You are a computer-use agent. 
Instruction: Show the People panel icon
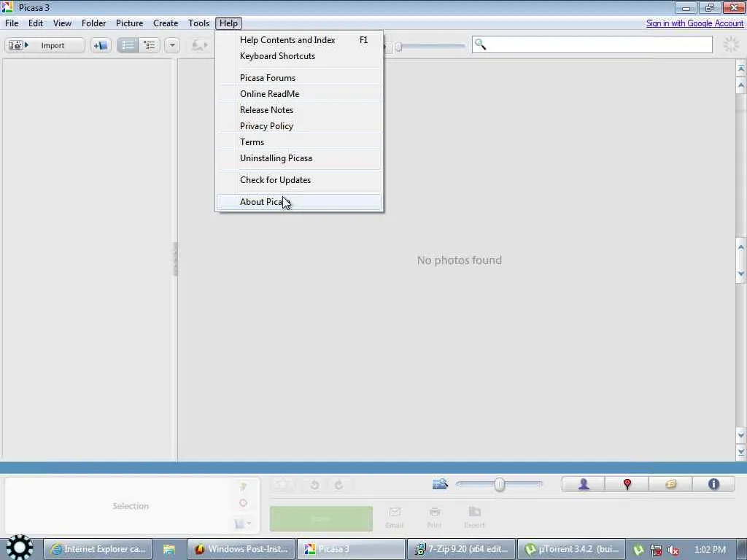coord(584,484)
